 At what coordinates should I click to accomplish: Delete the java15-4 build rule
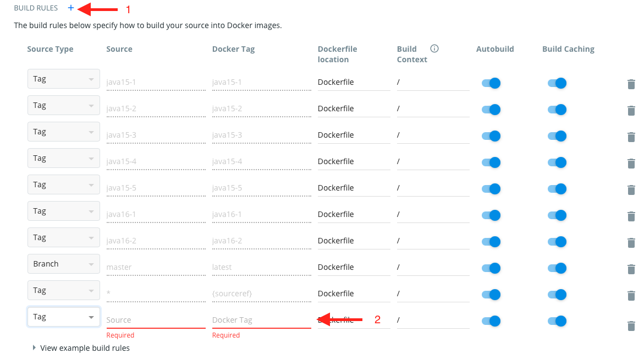pyautogui.click(x=631, y=164)
